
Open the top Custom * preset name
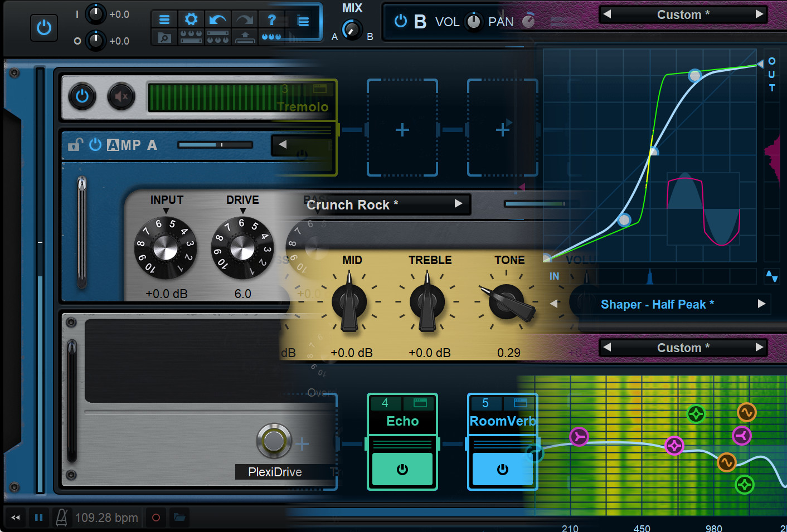pos(683,14)
